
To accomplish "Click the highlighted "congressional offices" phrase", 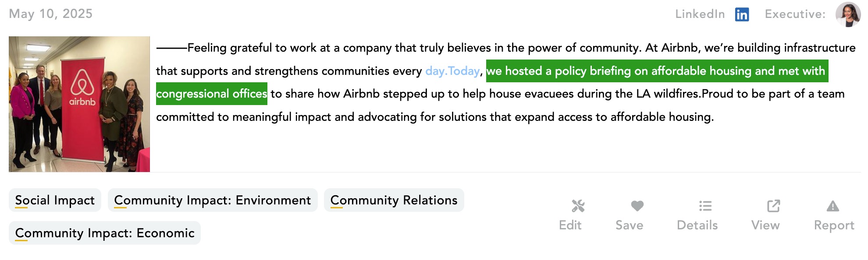I will [x=212, y=94].
